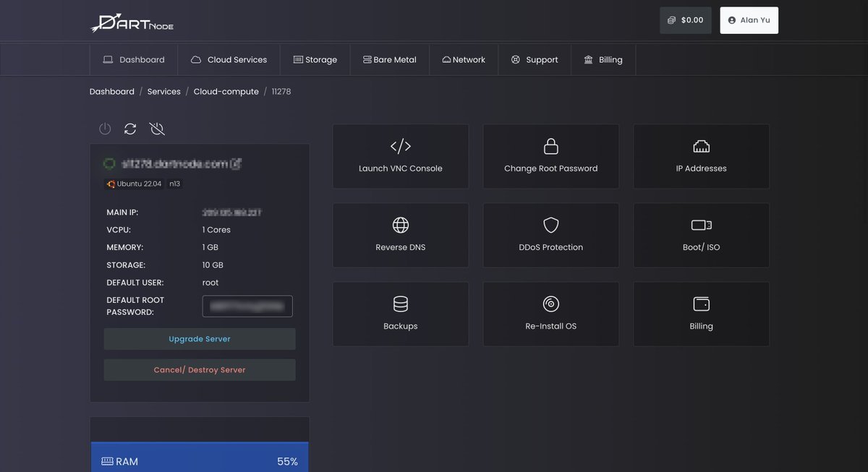Open Change Root Password tile
This screenshot has width=868, height=472.
550,156
